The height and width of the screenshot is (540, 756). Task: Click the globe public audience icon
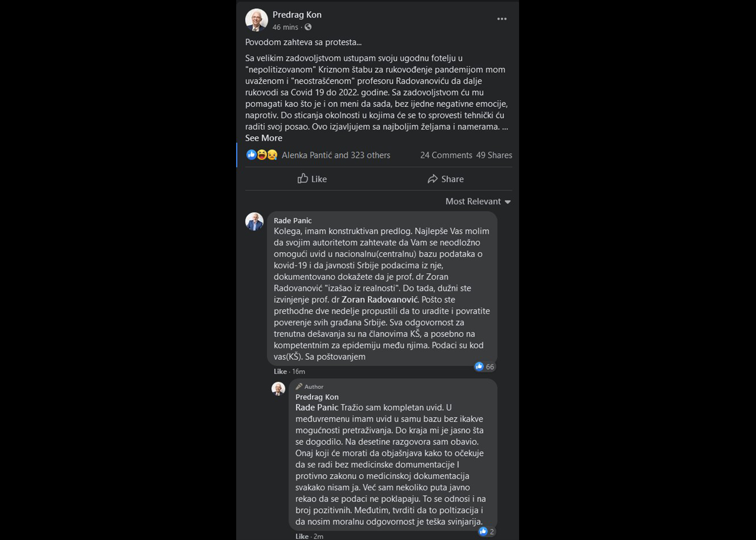click(x=308, y=27)
